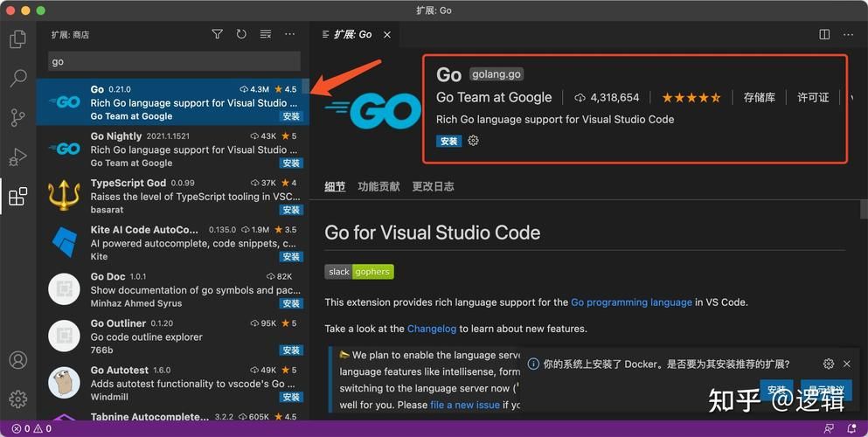868x437 pixels.
Task: Select Kite AI Code AutoComplete extension
Action: click(173, 243)
